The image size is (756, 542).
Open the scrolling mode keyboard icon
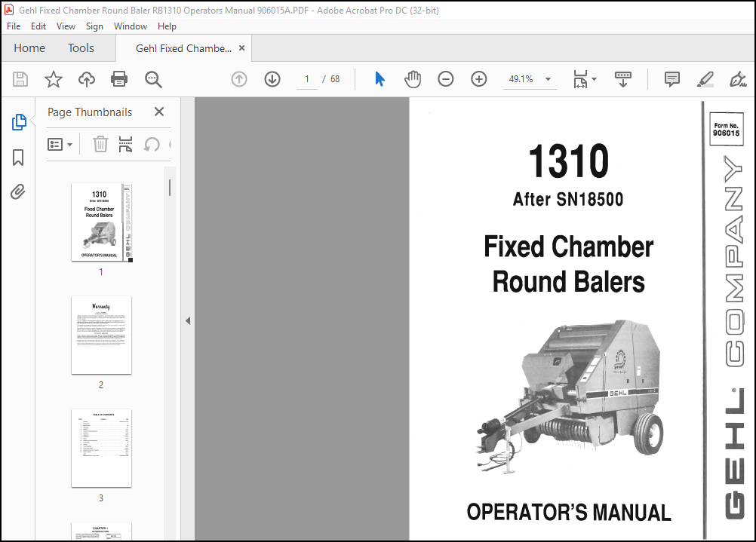tap(623, 79)
